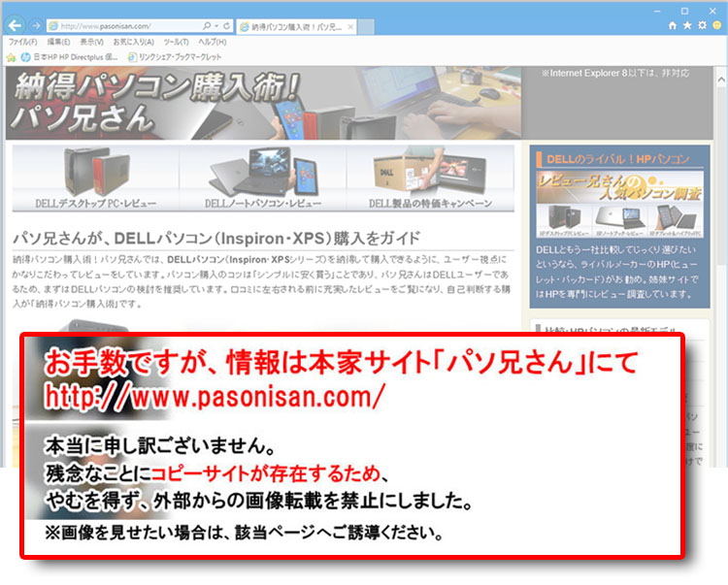Click DELLノートパソコン・レビュー banner
Viewport: 728px width, 585px height.
[262, 179]
